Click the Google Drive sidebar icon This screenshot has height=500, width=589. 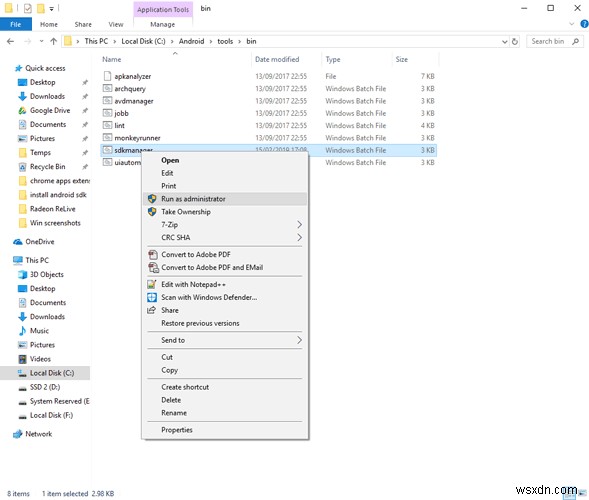click(23, 110)
